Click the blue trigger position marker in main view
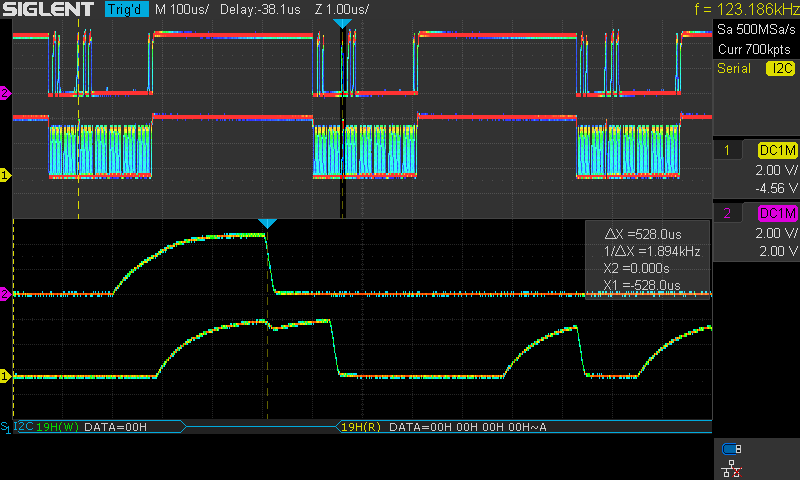 [x=342, y=23]
